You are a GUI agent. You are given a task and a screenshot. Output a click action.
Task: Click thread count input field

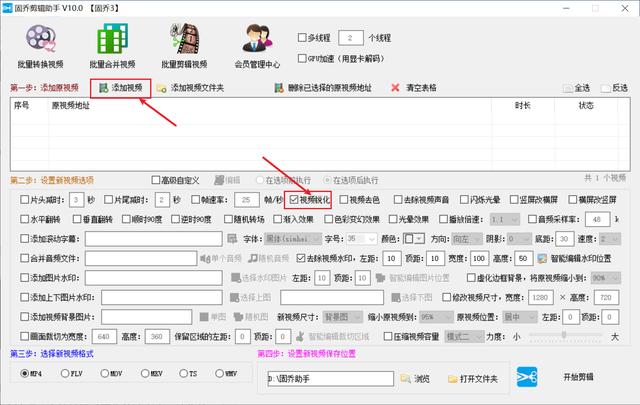351,38
